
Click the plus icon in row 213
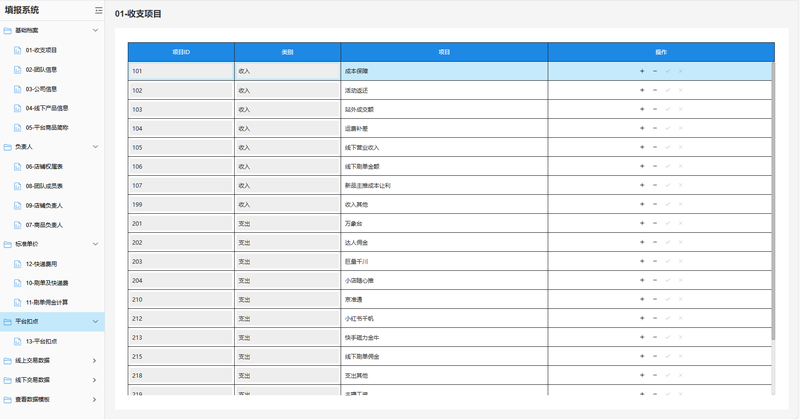[x=642, y=337]
